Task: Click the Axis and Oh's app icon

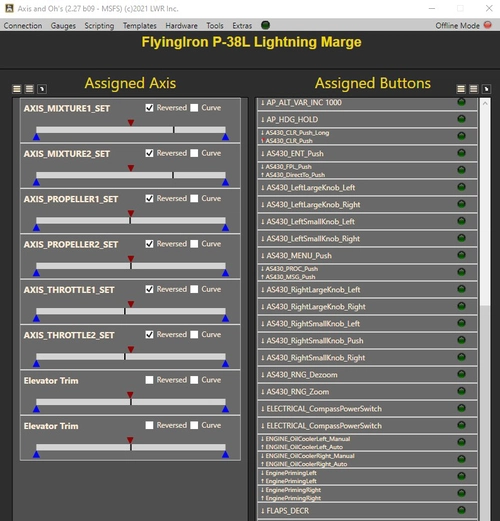Action: click(9, 8)
